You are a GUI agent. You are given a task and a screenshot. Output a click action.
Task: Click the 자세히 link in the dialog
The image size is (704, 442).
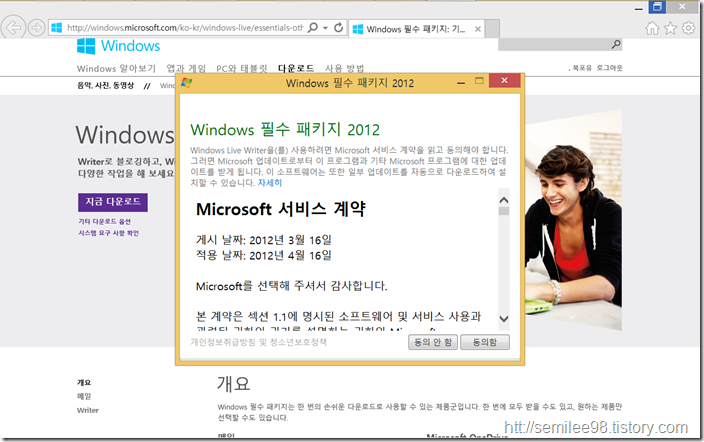pyautogui.click(x=270, y=183)
